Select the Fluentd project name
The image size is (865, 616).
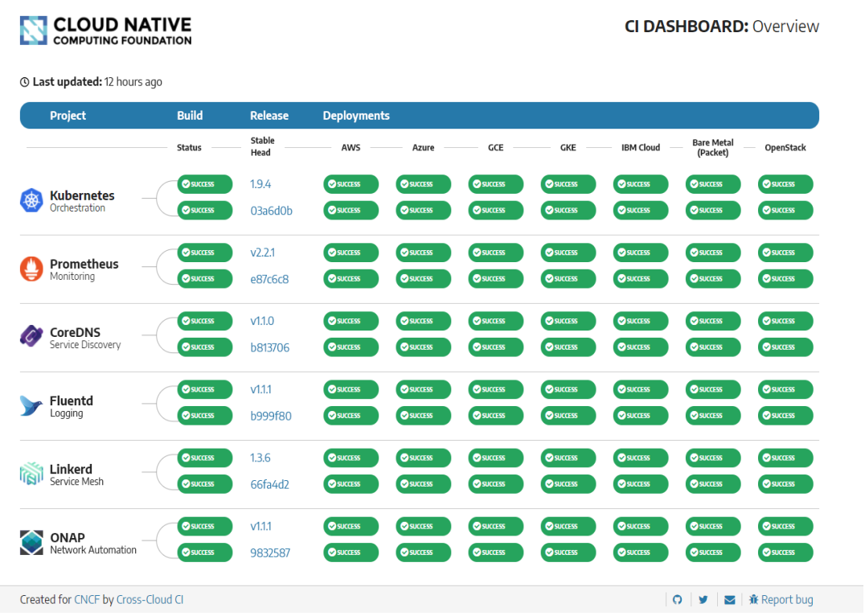coord(72,401)
